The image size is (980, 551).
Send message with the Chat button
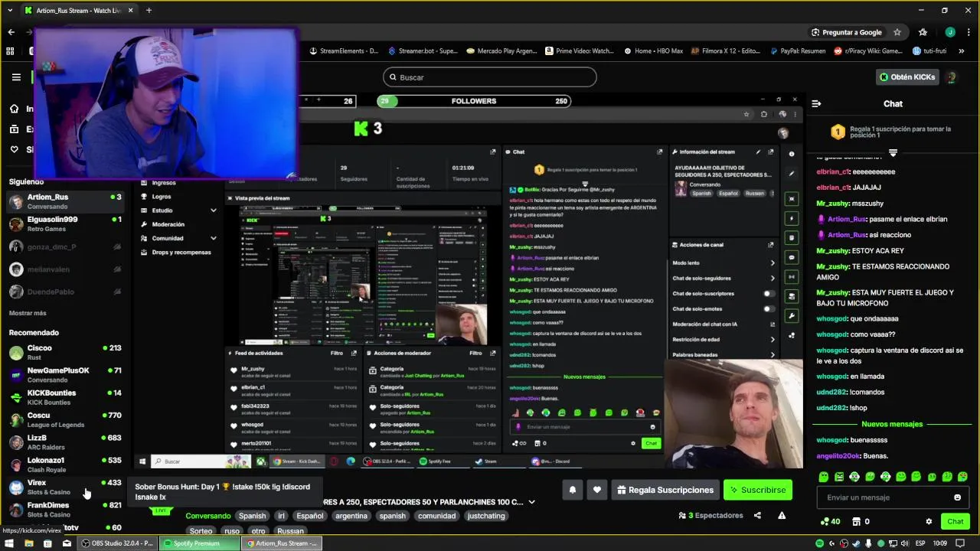point(955,521)
